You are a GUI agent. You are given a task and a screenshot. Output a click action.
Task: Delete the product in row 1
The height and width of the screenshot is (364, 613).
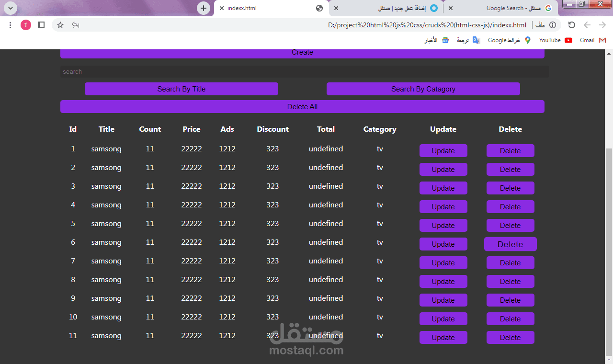click(x=511, y=151)
